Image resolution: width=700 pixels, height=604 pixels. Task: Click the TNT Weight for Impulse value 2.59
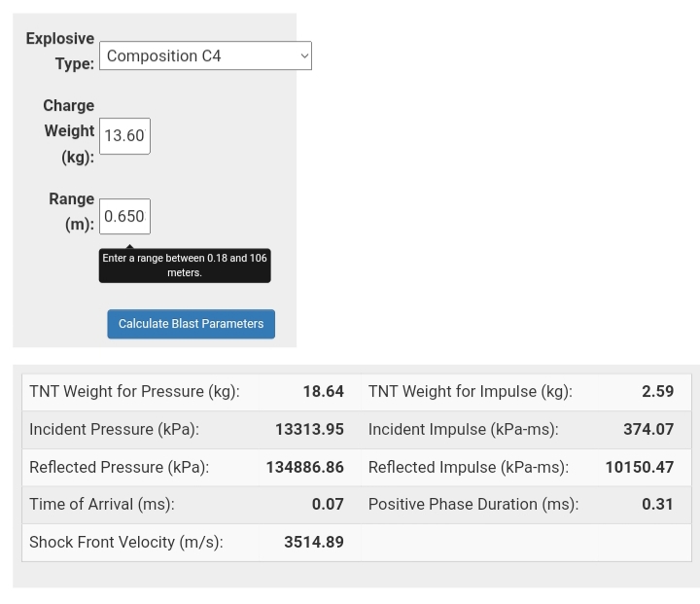pyautogui.click(x=657, y=391)
